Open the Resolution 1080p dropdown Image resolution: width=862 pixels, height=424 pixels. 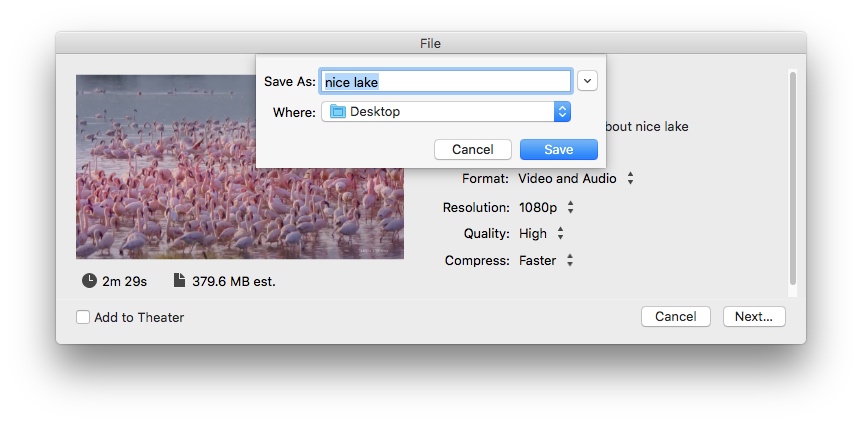[546, 208]
